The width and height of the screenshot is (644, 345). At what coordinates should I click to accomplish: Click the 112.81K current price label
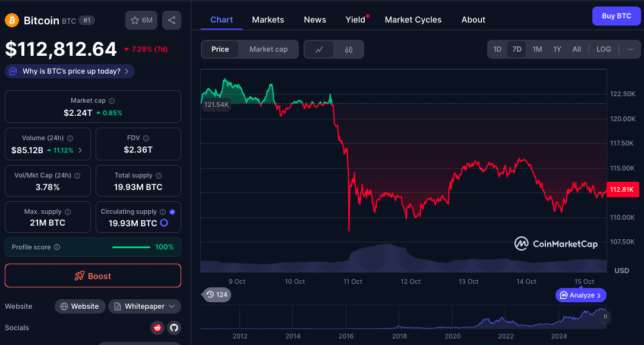coord(622,189)
